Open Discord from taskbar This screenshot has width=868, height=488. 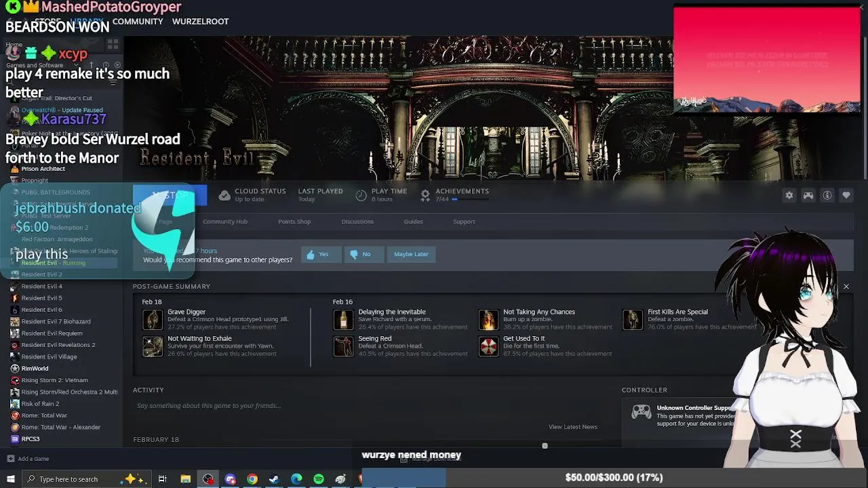pos(230,479)
